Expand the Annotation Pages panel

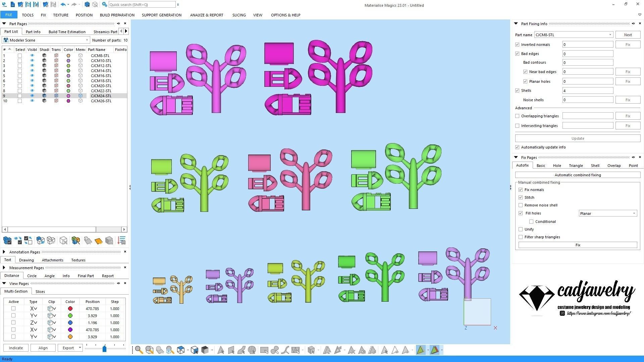(x=4, y=252)
